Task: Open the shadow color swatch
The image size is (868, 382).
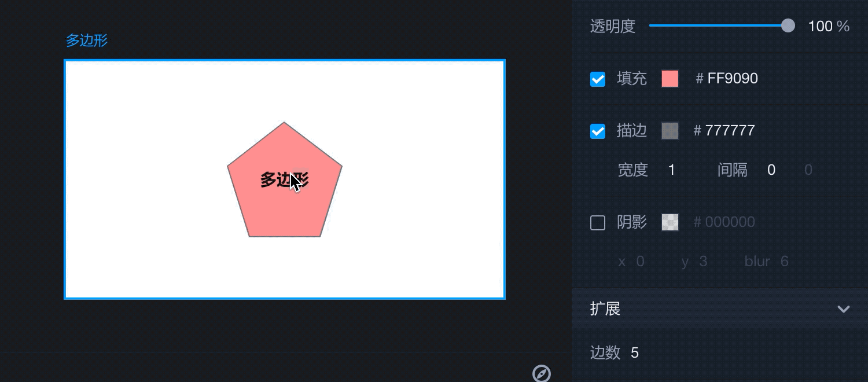Action: pyautogui.click(x=670, y=222)
